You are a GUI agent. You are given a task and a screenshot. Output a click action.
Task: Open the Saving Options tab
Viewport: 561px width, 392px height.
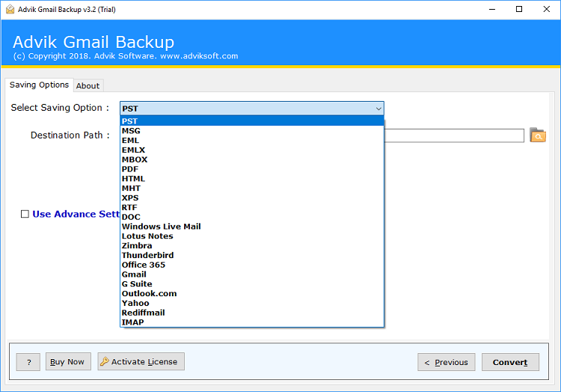click(x=39, y=85)
